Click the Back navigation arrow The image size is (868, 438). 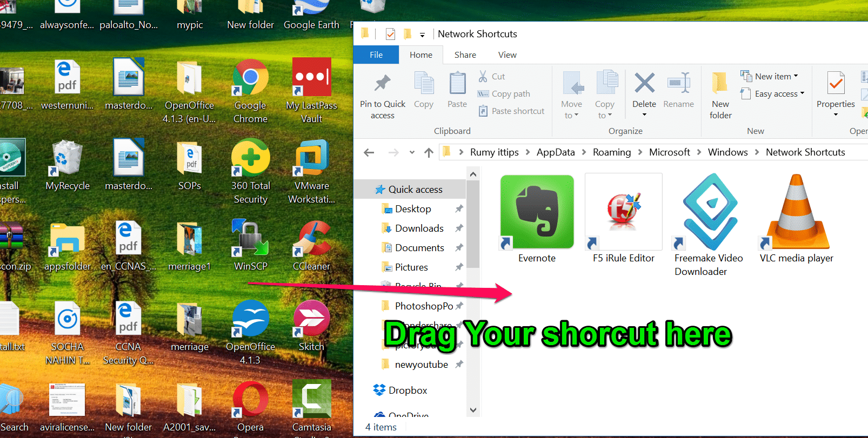369,153
